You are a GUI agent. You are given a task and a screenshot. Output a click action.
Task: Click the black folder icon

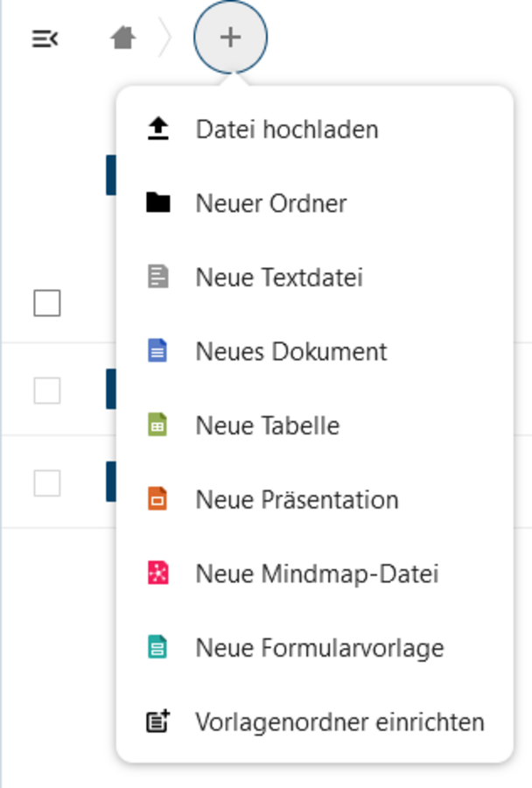coord(158,202)
